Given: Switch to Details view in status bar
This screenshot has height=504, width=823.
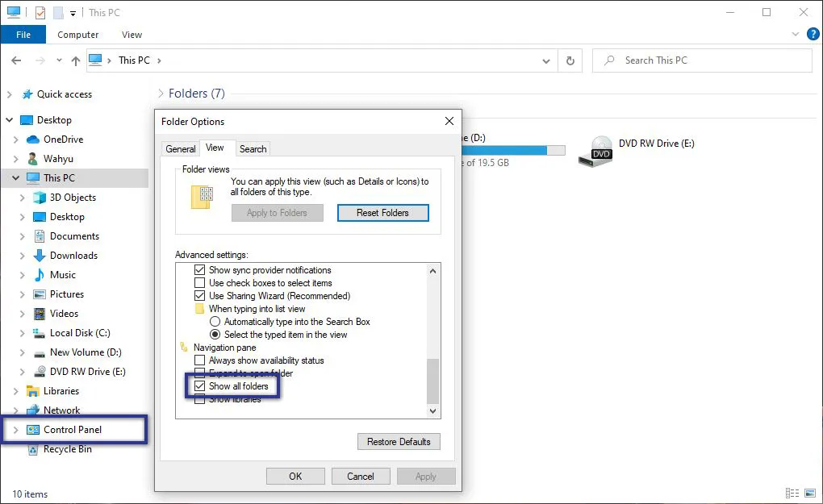Looking at the screenshot, I should pyautogui.click(x=792, y=493).
